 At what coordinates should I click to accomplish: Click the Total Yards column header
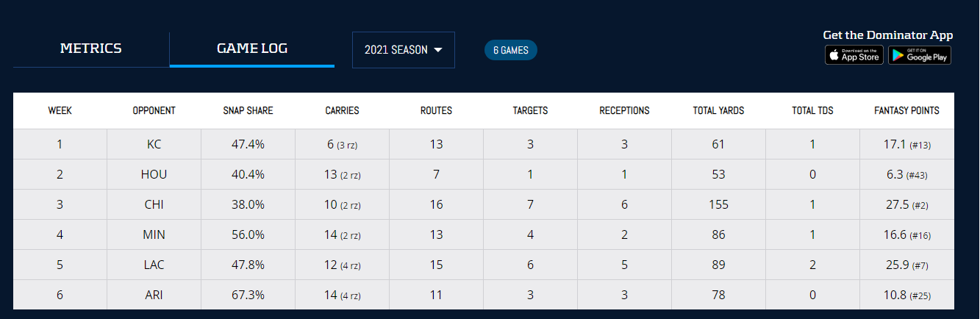[x=718, y=111]
